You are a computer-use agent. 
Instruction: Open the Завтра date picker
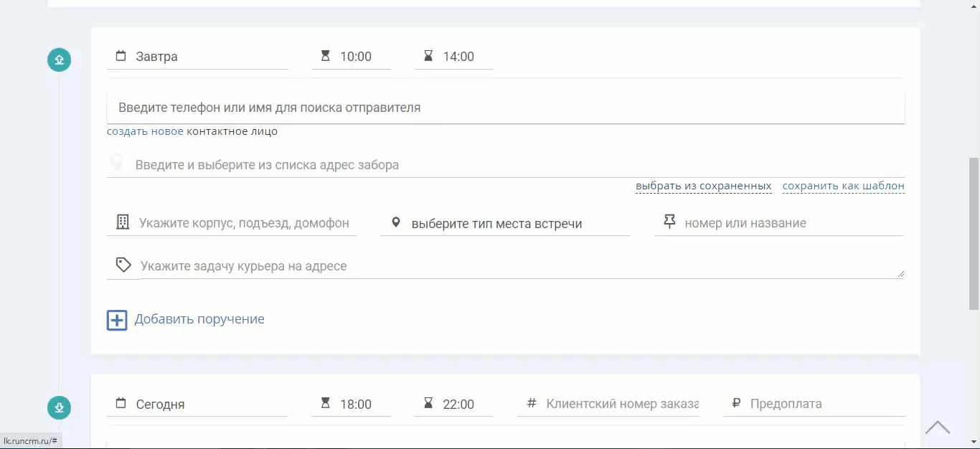[197, 57]
